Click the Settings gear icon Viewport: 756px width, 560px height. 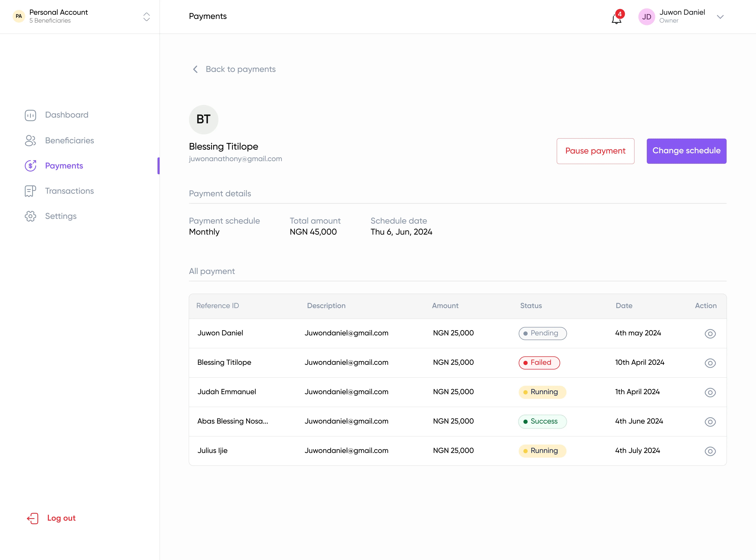[30, 216]
